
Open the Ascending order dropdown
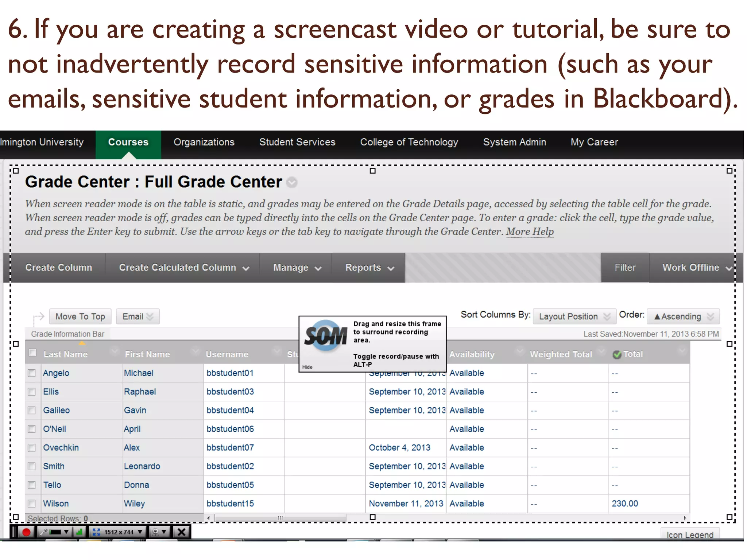[x=683, y=316]
